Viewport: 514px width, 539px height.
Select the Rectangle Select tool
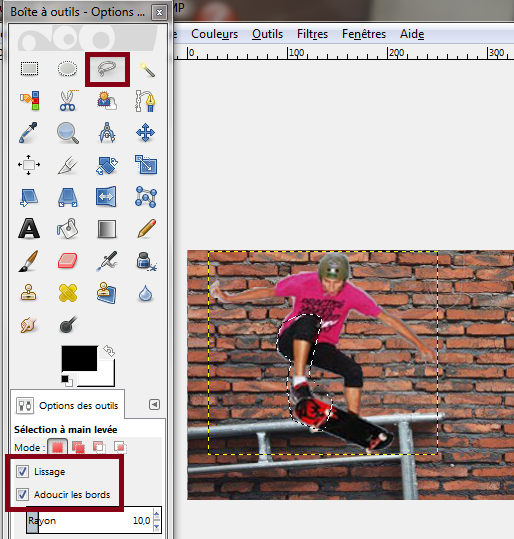coord(29,68)
